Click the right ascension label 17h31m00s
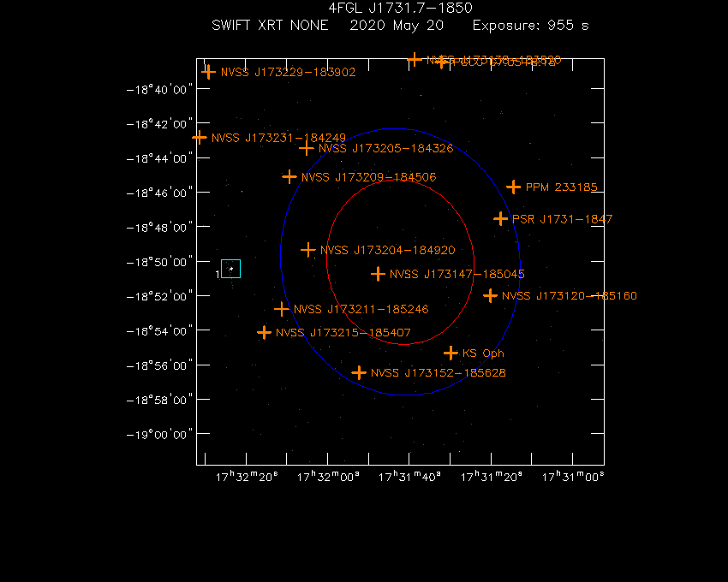The height and width of the screenshot is (582, 728). [573, 477]
